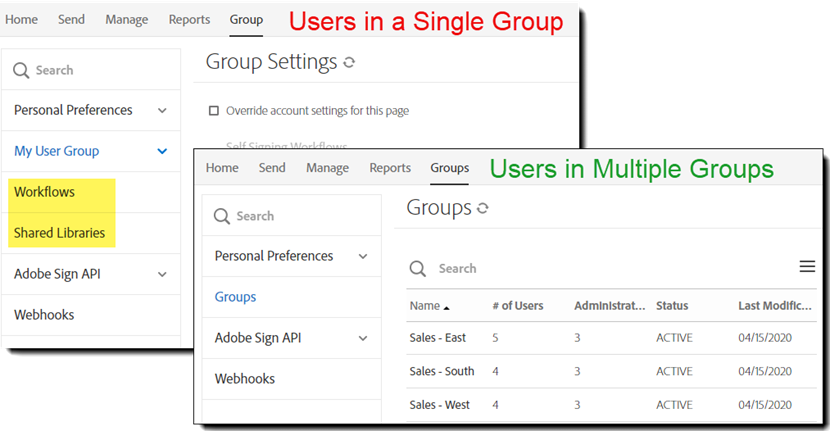The height and width of the screenshot is (431, 830).
Task: Open the hamburger menu above the groups table
Action: pos(807,266)
